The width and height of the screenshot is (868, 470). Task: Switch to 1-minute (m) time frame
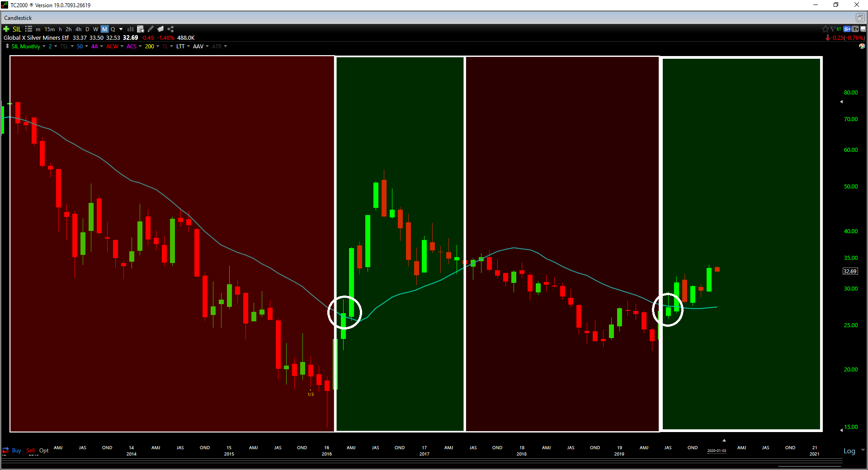(x=38, y=29)
